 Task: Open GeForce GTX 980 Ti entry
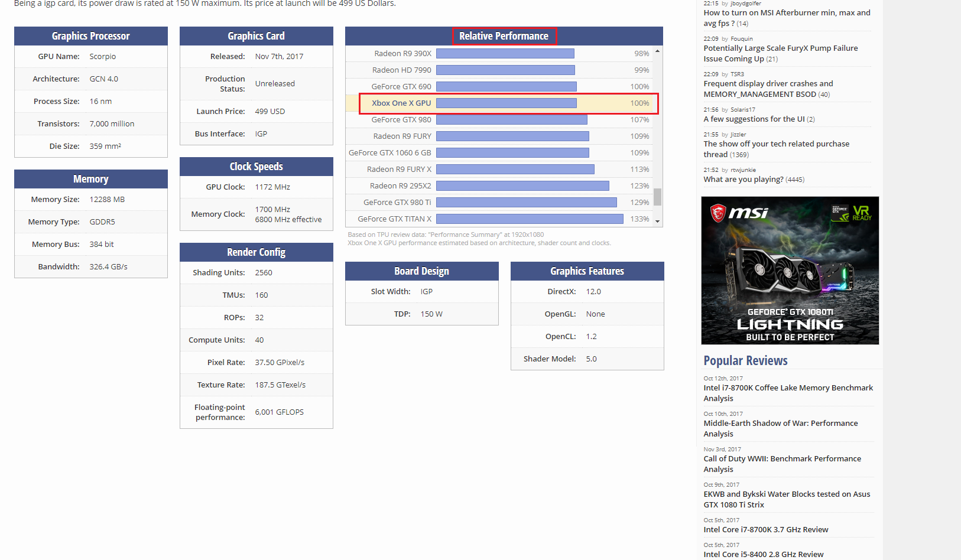click(499, 202)
